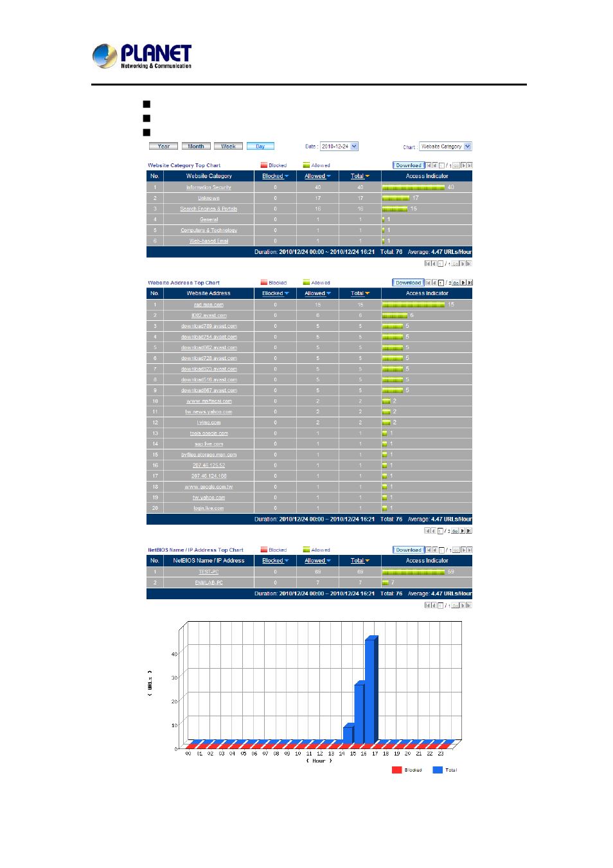Sort Website Address chart by Allowed
This screenshot has width=613, height=868.
pyautogui.click(x=317, y=293)
